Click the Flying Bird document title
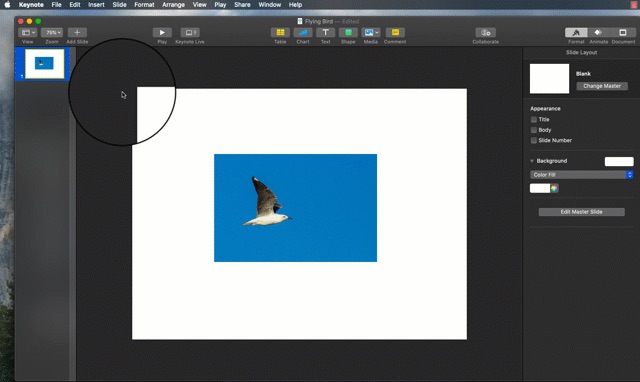 pyautogui.click(x=319, y=21)
